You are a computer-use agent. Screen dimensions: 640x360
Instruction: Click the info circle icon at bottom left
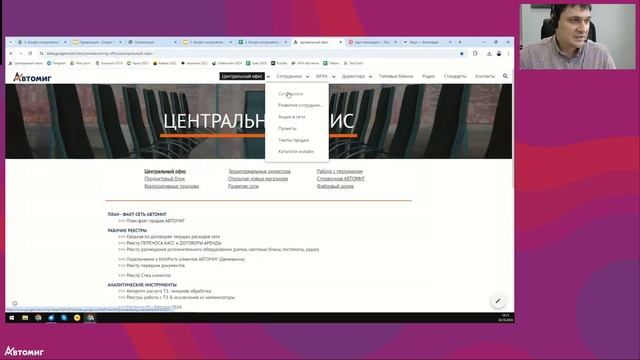click(x=15, y=303)
